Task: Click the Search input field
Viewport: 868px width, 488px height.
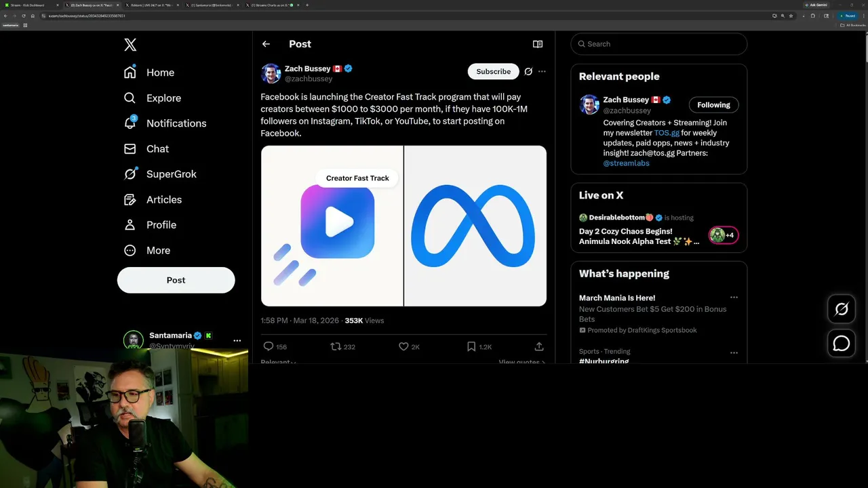Action: 659,44
